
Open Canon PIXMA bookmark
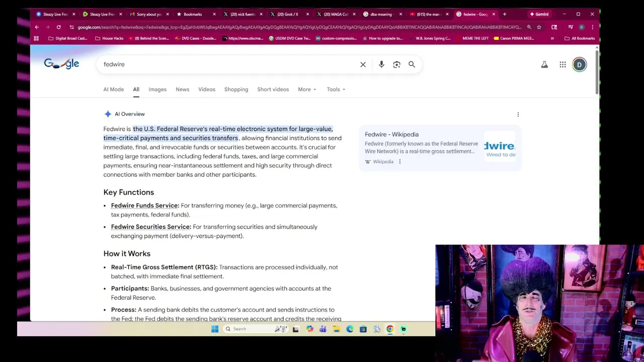pos(514,38)
